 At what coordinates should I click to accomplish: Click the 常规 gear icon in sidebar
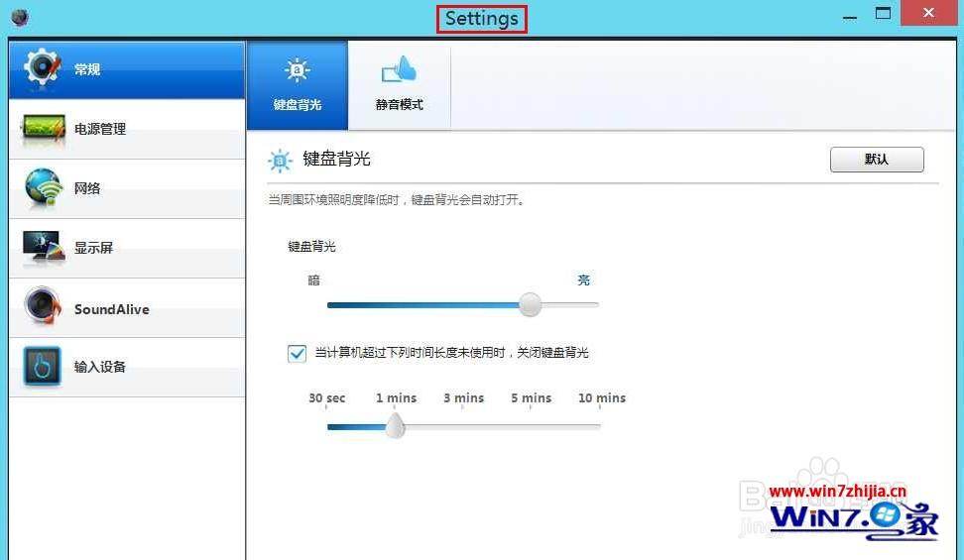coord(42,67)
